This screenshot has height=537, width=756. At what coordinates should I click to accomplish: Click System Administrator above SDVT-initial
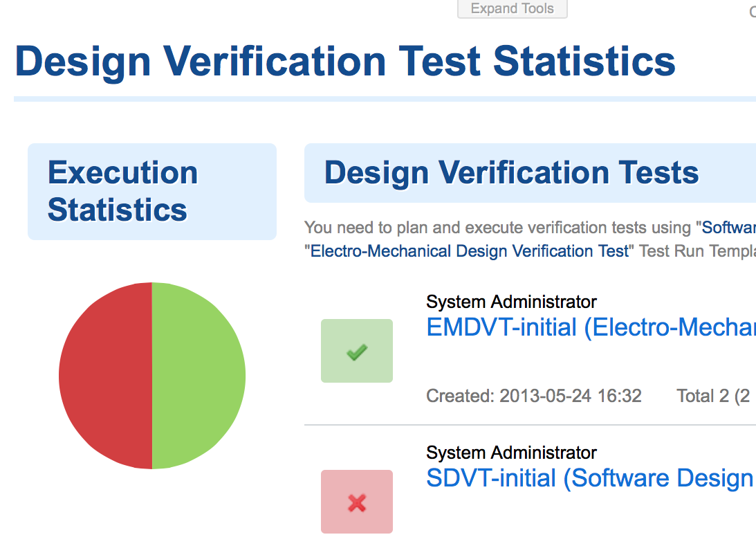511,453
